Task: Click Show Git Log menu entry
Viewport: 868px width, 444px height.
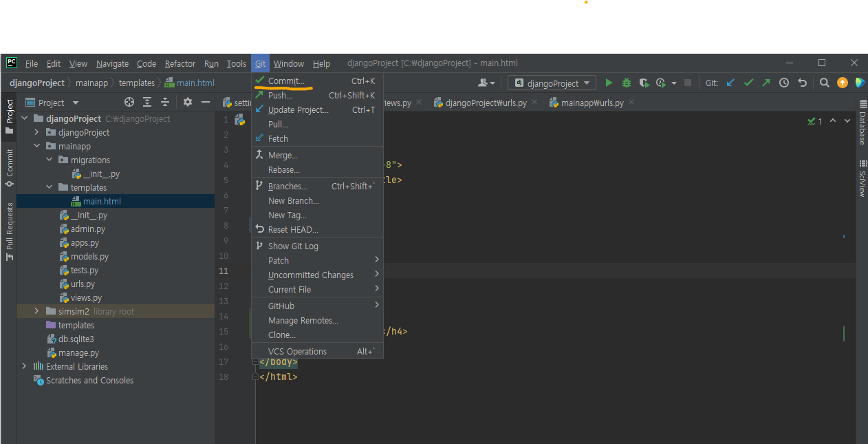Action: tap(317, 246)
